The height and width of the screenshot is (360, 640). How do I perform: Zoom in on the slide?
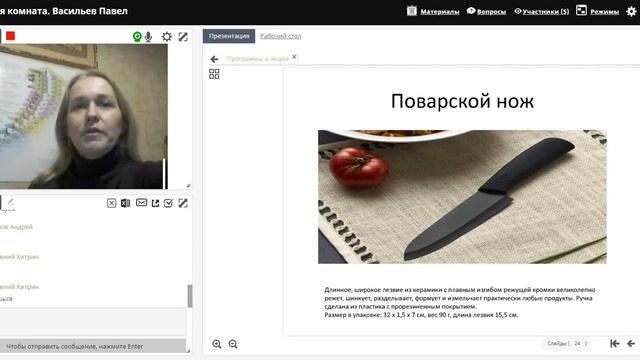[217, 344]
